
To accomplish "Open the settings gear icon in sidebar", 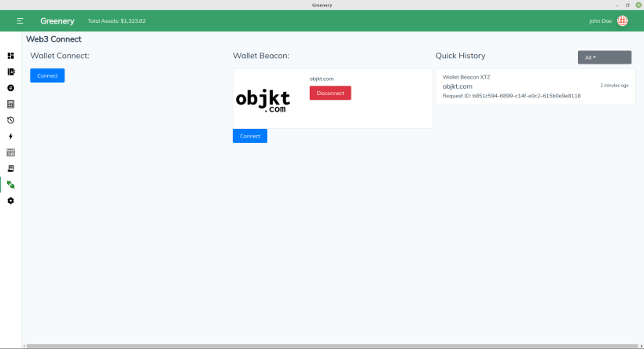I will click(11, 200).
